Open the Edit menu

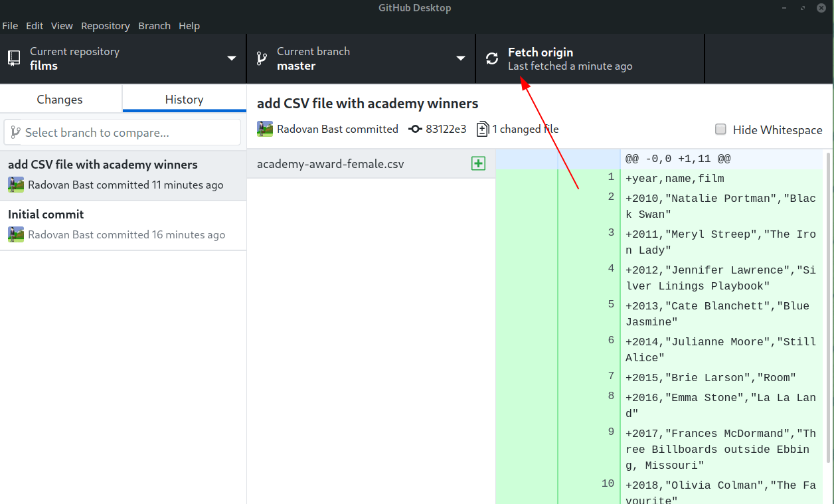coord(35,26)
